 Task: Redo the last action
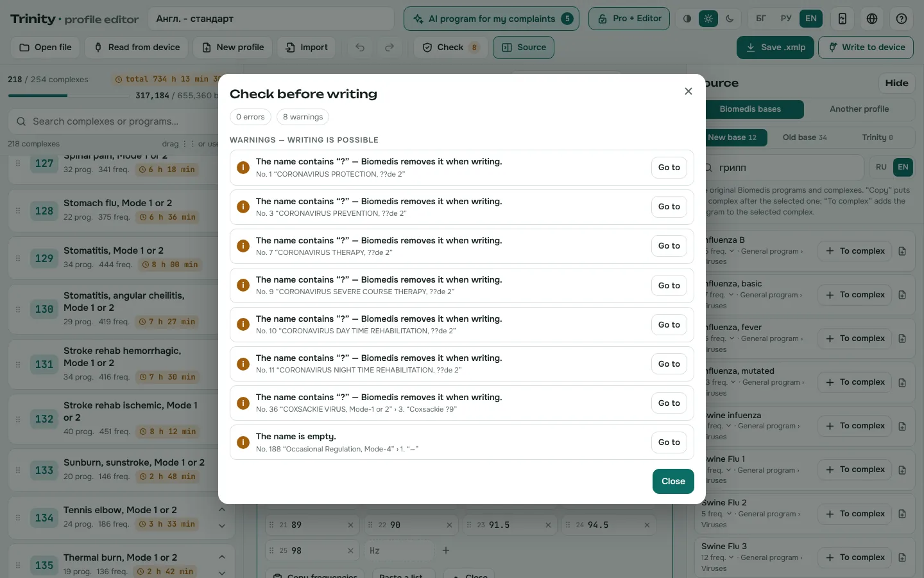[389, 48]
